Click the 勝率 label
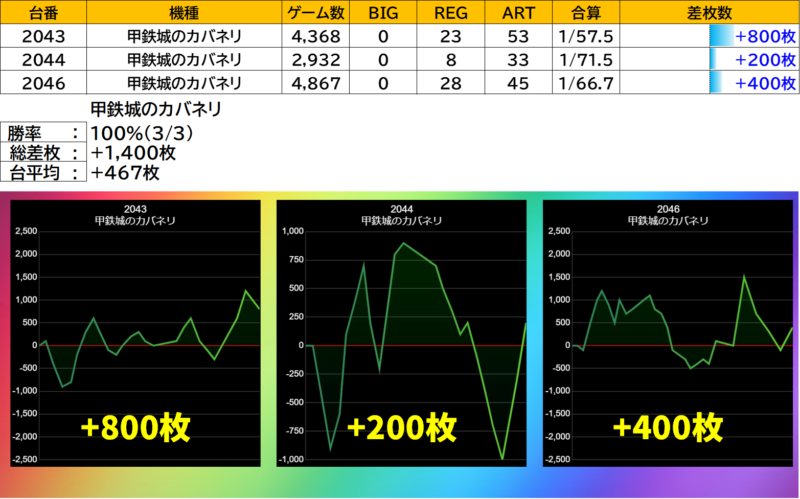Viewport: 800px width, 499px height. (x=43, y=133)
